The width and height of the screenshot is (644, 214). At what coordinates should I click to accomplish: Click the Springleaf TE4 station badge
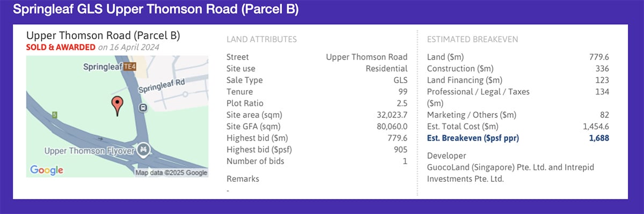tap(129, 67)
